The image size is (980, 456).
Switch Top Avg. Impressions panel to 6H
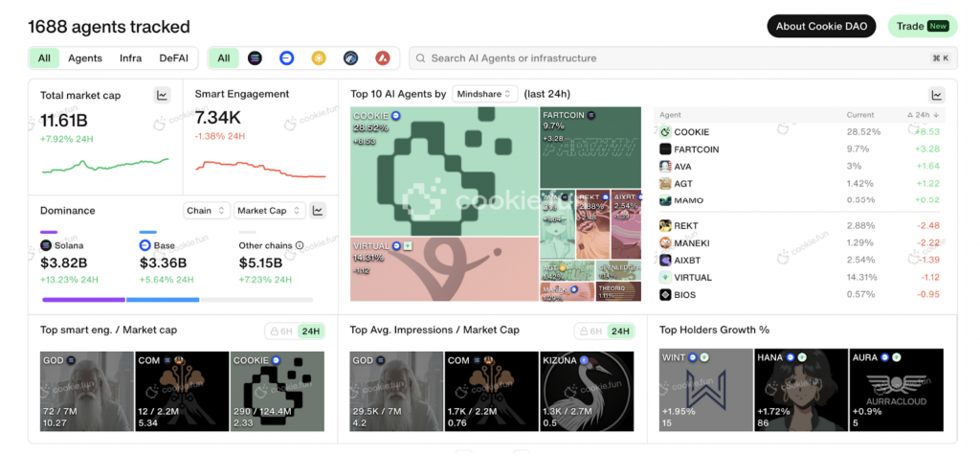point(590,331)
